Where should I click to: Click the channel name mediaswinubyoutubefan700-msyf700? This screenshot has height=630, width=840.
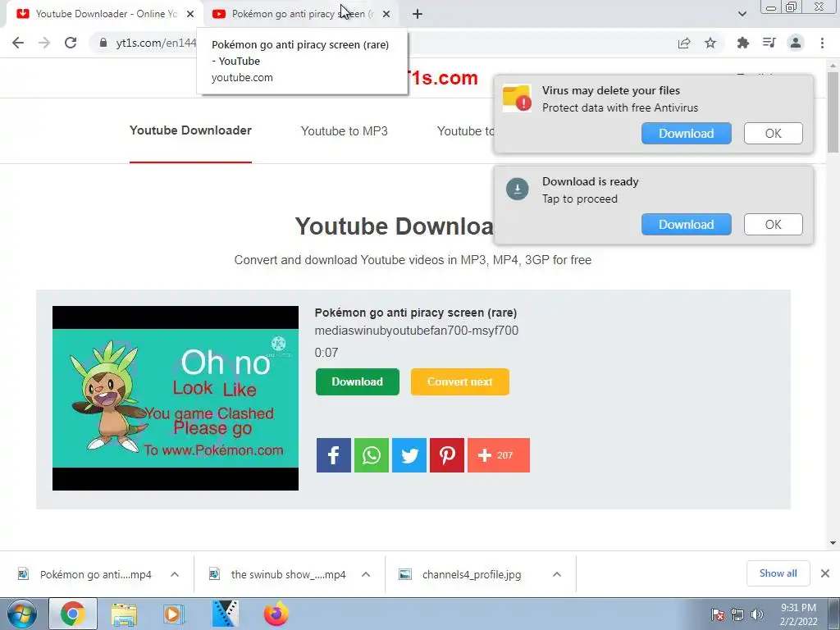[416, 331]
